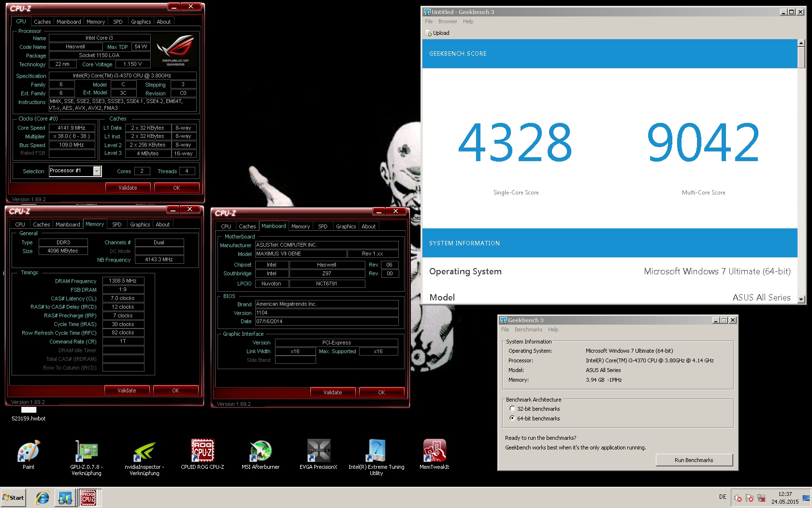Click the Geekbench results scrollbar down arrow
The image size is (812, 508).
coord(801,299)
